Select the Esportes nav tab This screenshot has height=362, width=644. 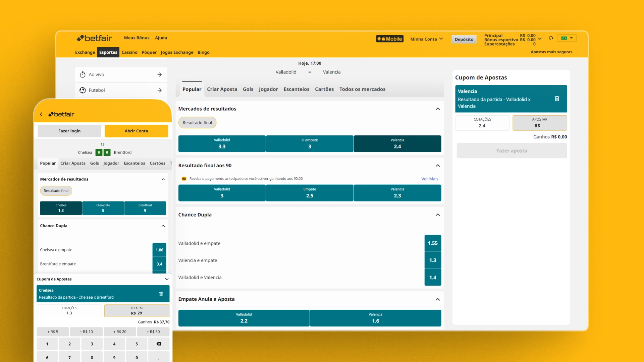coord(108,52)
